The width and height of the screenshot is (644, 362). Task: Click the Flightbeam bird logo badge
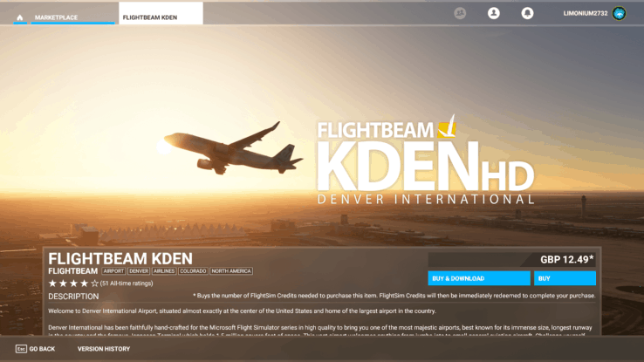448,126
